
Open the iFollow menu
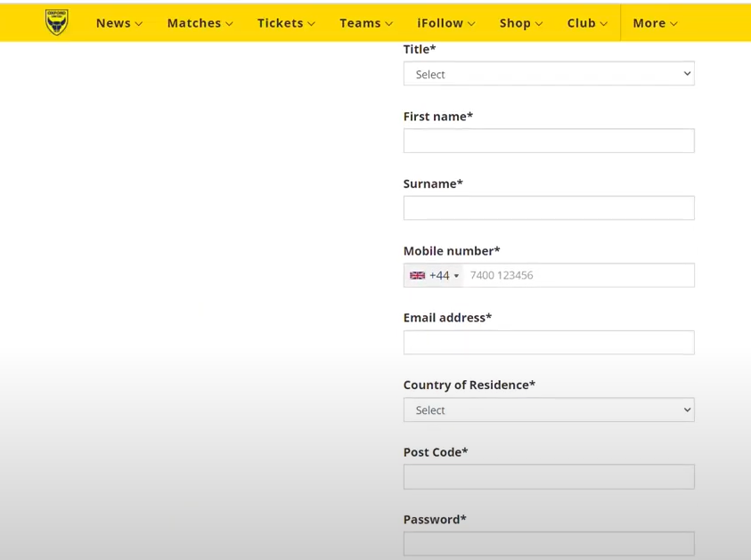coord(445,23)
